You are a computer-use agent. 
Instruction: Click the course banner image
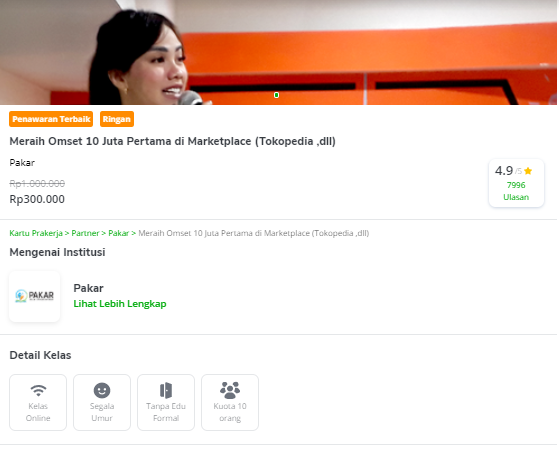(x=278, y=52)
